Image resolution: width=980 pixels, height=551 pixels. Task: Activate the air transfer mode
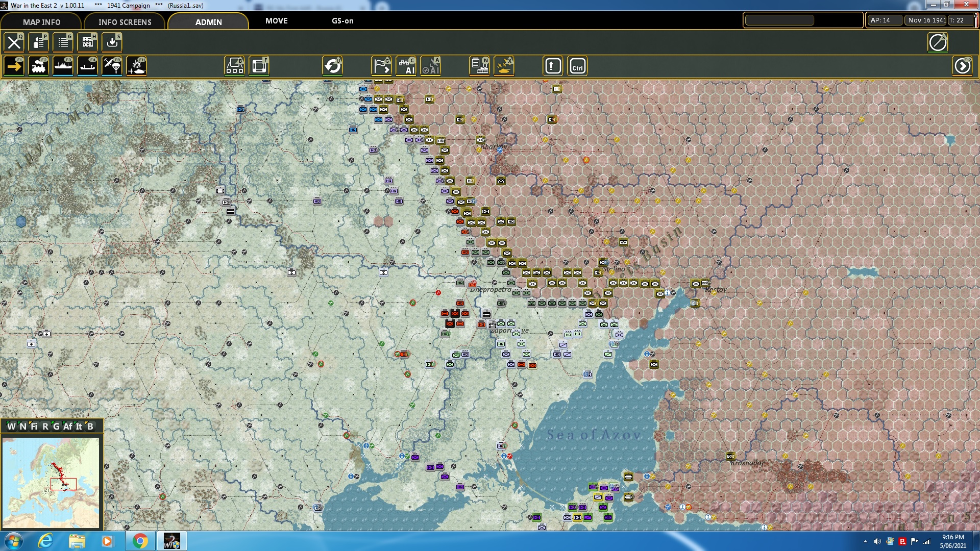click(112, 66)
